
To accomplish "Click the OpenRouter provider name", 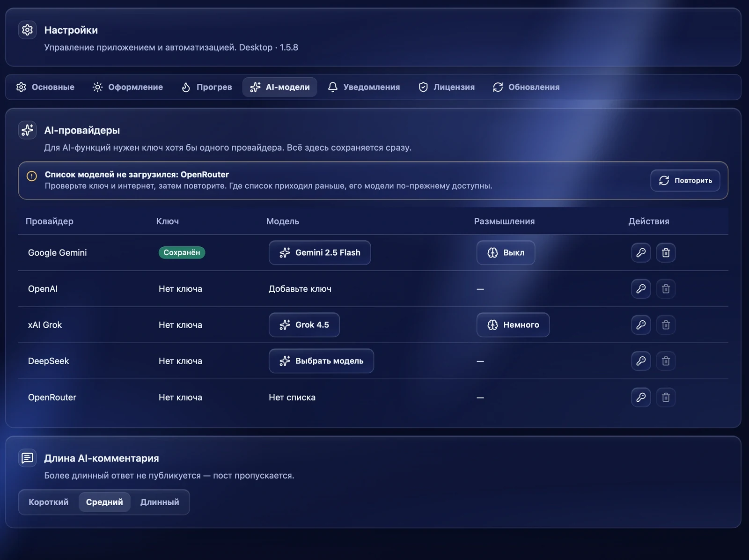I will pyautogui.click(x=52, y=398).
